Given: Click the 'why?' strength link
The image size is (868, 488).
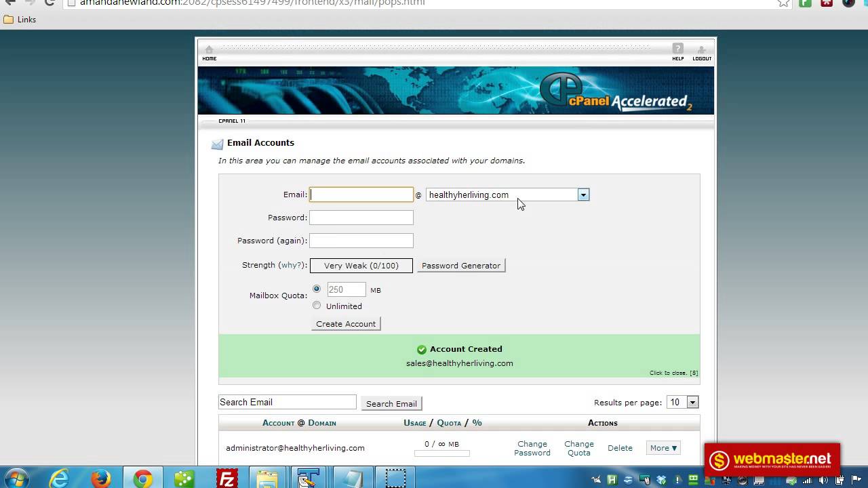Looking at the screenshot, I should click(x=292, y=265).
